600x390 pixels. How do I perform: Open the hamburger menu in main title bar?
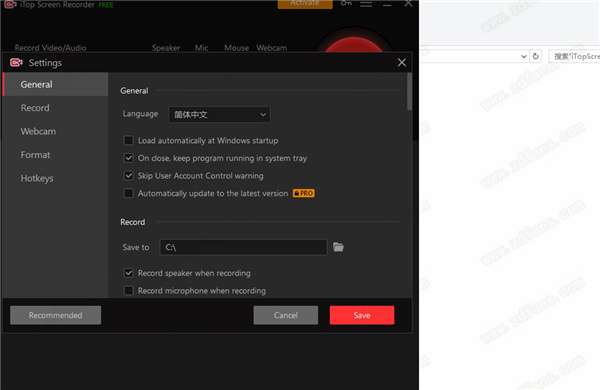(x=366, y=4)
